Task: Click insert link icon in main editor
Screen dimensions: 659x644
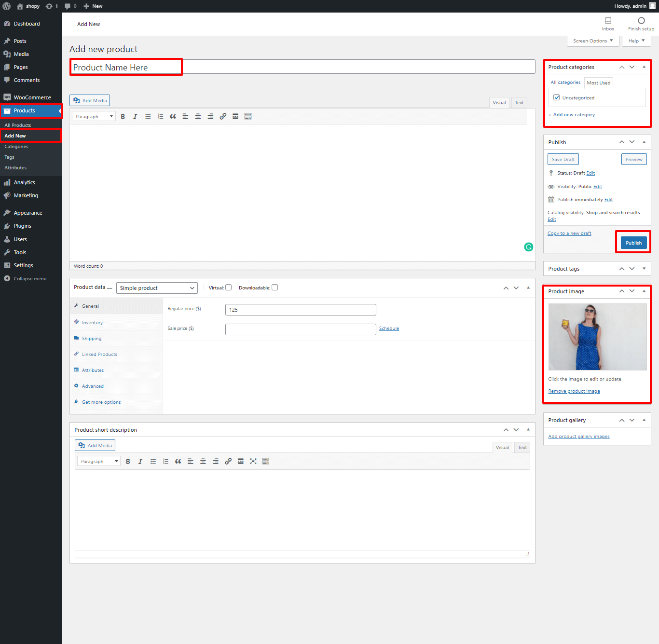Action: coord(223,117)
